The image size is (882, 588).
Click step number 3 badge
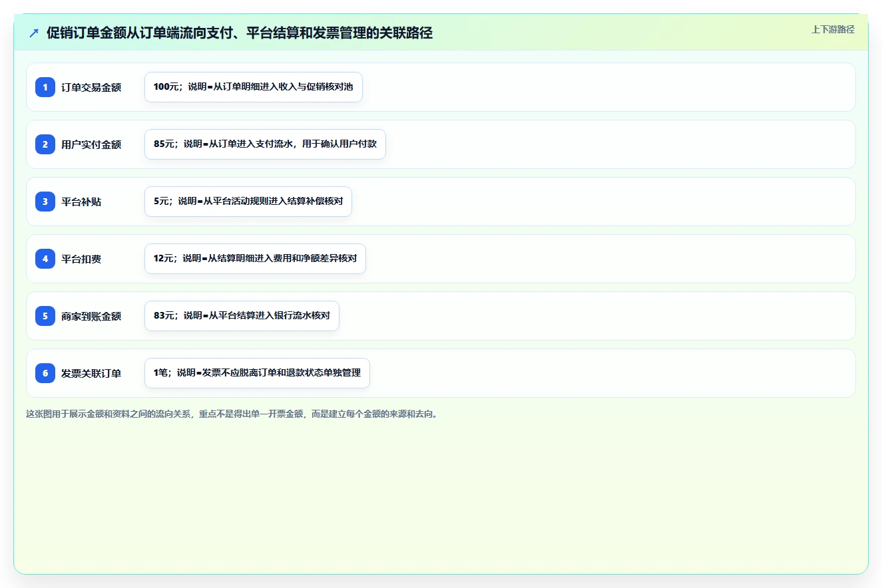(45, 202)
